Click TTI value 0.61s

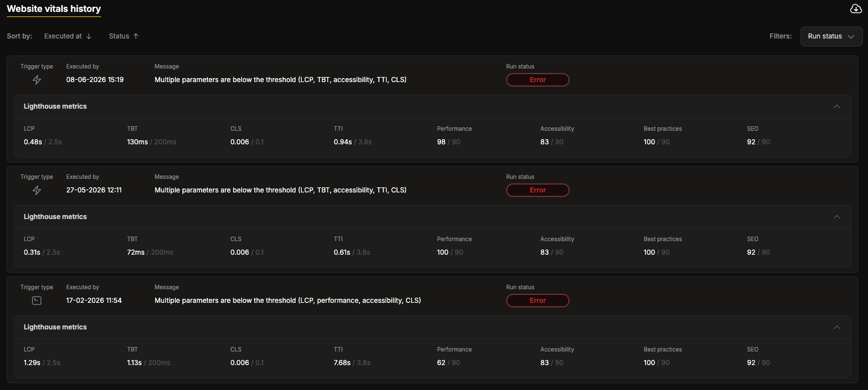tap(342, 252)
